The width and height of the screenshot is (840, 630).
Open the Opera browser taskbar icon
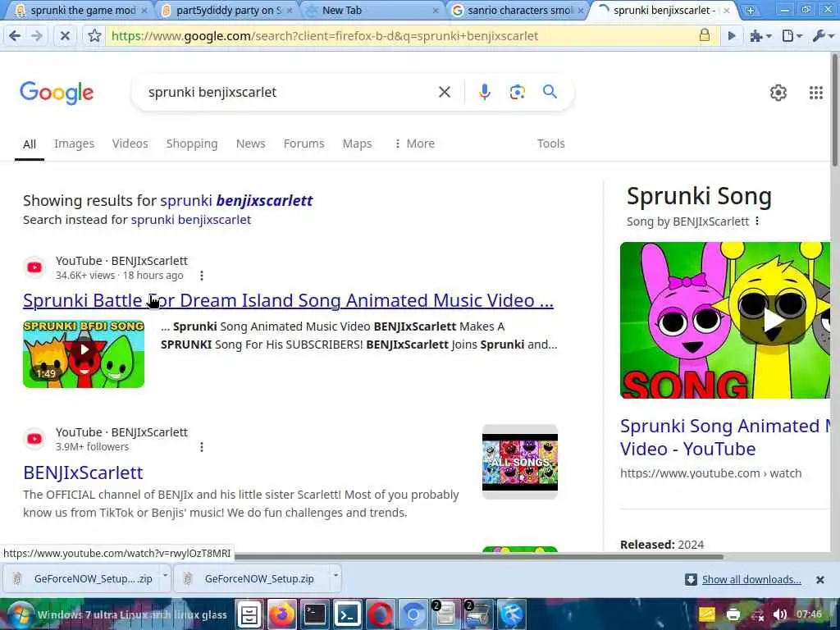click(x=380, y=615)
